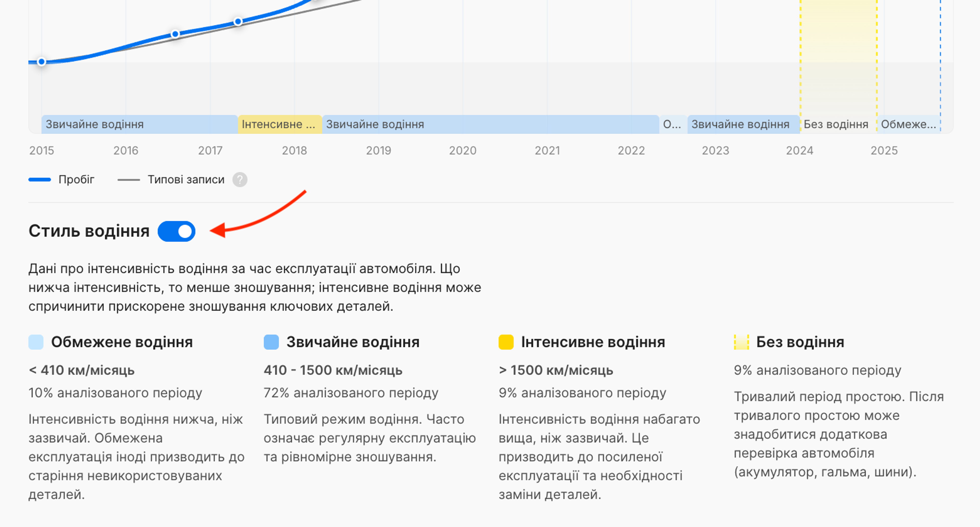
Task: Select the short О... segment on timeline
Action: click(673, 124)
